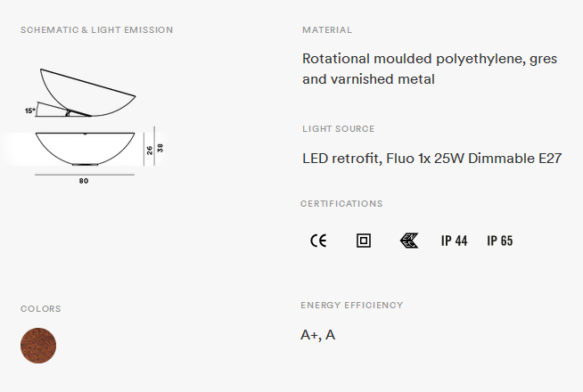Image resolution: width=583 pixels, height=392 pixels.
Task: Click the CE certification mark icon
Action: (x=318, y=241)
